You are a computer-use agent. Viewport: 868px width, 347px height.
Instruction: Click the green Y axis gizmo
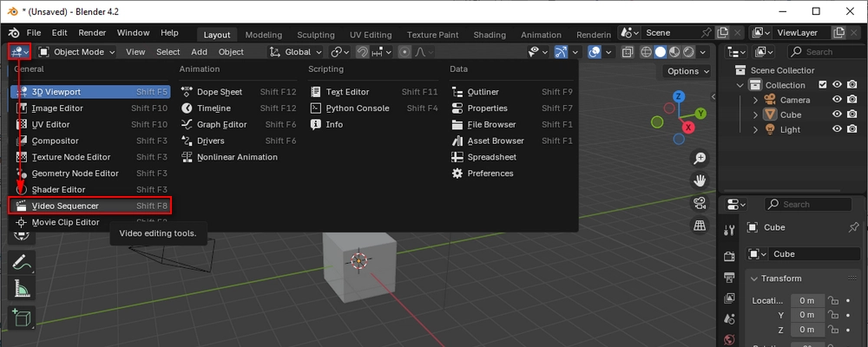pyautogui.click(x=700, y=113)
